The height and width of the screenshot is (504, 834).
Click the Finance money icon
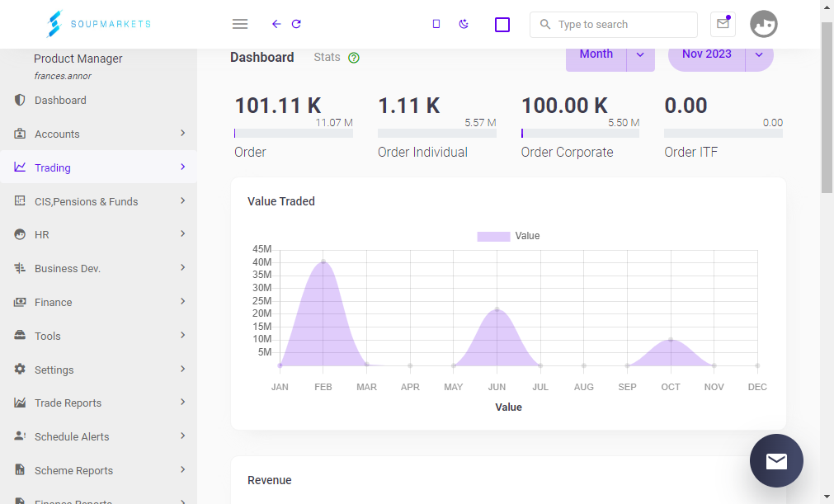(x=20, y=302)
